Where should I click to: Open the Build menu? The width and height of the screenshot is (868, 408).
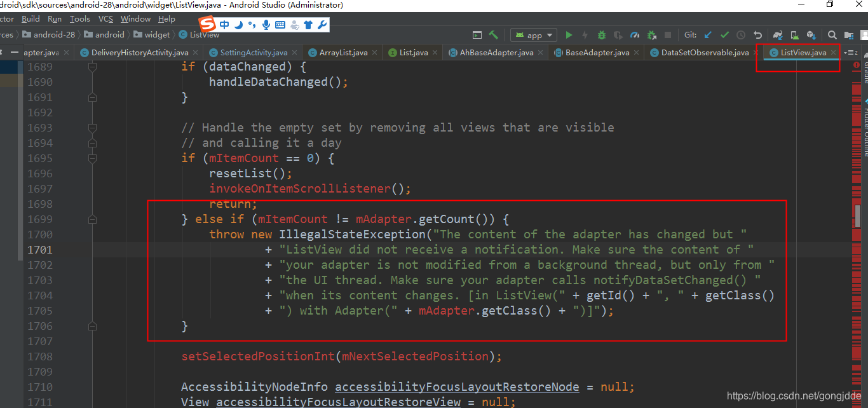[x=31, y=18]
